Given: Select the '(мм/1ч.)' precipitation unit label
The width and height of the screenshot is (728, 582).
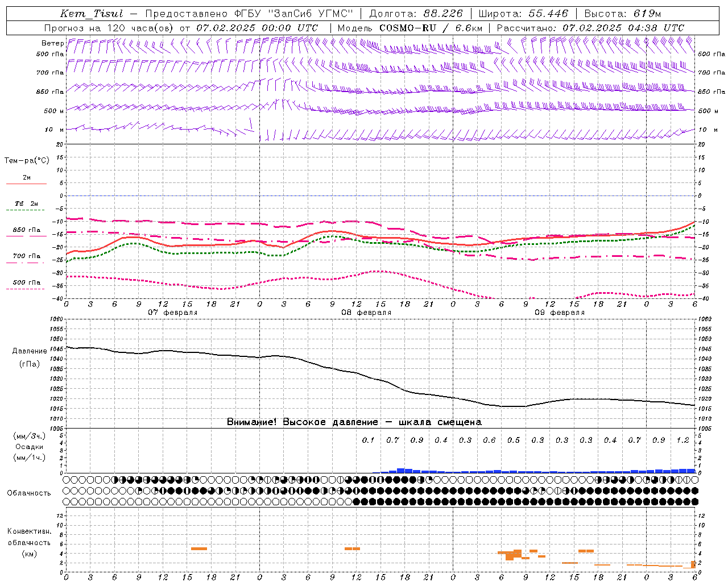Looking at the screenshot, I should (x=30, y=458).
